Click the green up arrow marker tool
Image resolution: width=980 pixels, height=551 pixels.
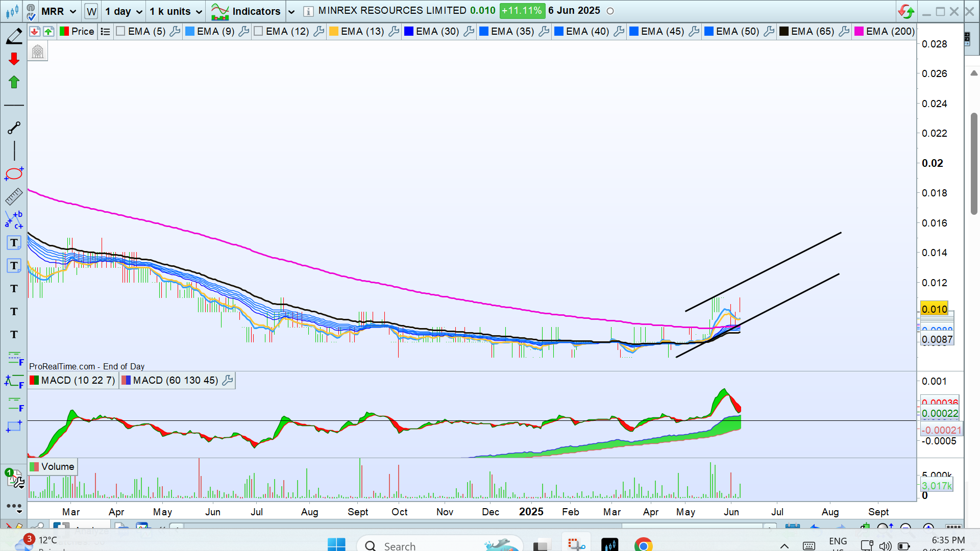coord(14,82)
